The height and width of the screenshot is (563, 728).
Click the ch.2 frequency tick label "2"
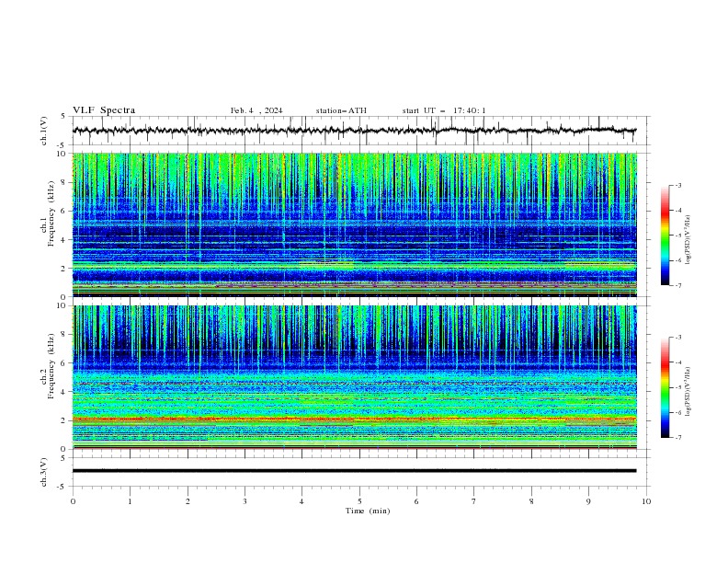(x=64, y=420)
